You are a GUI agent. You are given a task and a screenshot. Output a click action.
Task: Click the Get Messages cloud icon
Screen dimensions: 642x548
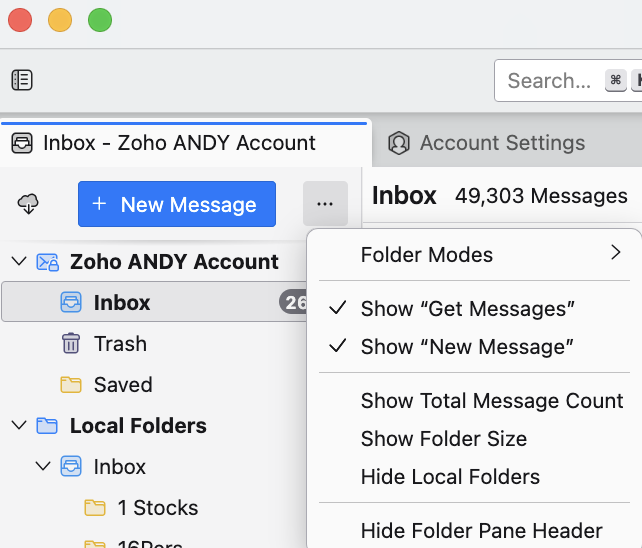tap(28, 204)
